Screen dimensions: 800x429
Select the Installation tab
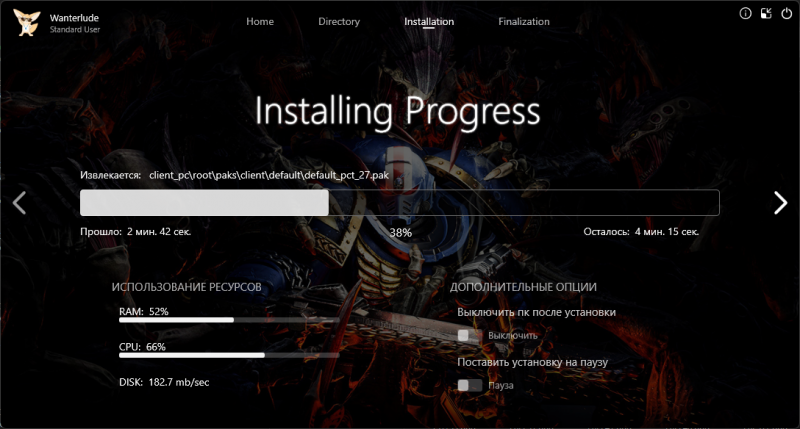point(429,21)
